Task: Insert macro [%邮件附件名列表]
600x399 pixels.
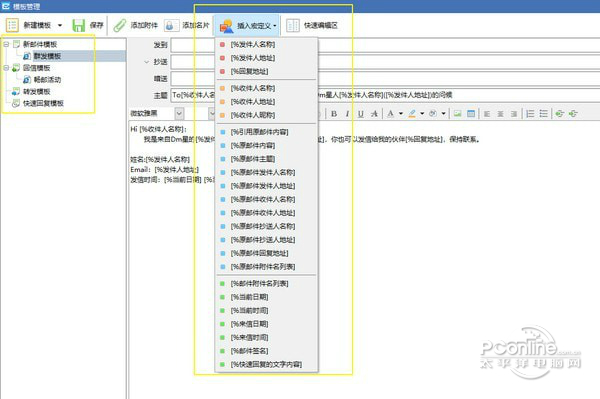Action: (x=266, y=283)
